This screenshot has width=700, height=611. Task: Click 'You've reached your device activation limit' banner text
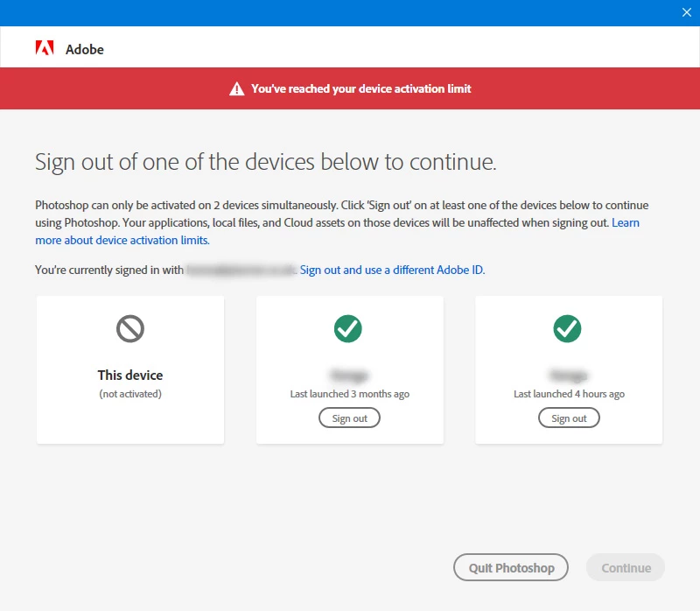pyautogui.click(x=361, y=89)
